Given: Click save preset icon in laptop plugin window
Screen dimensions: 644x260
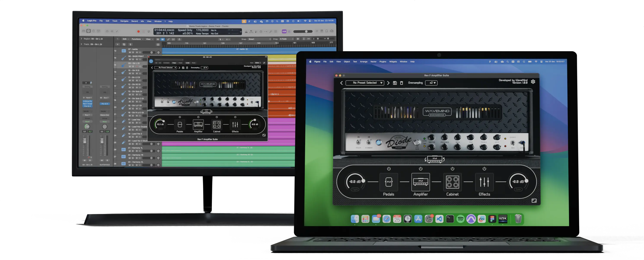Looking at the screenshot, I should tap(395, 83).
